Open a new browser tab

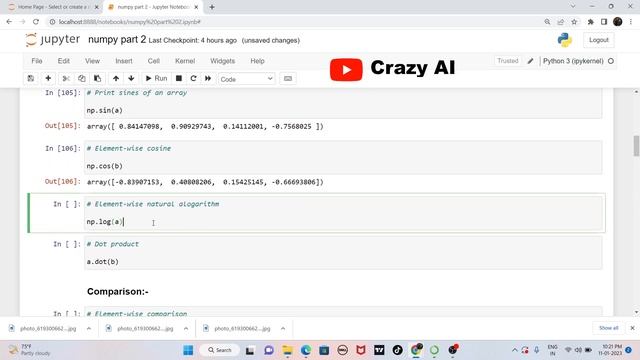[212, 7]
